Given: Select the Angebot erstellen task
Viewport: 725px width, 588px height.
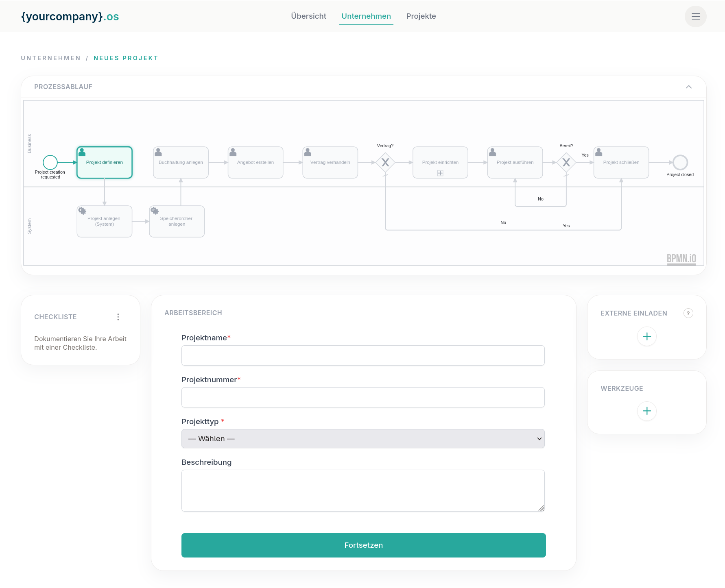Looking at the screenshot, I should 255,162.
